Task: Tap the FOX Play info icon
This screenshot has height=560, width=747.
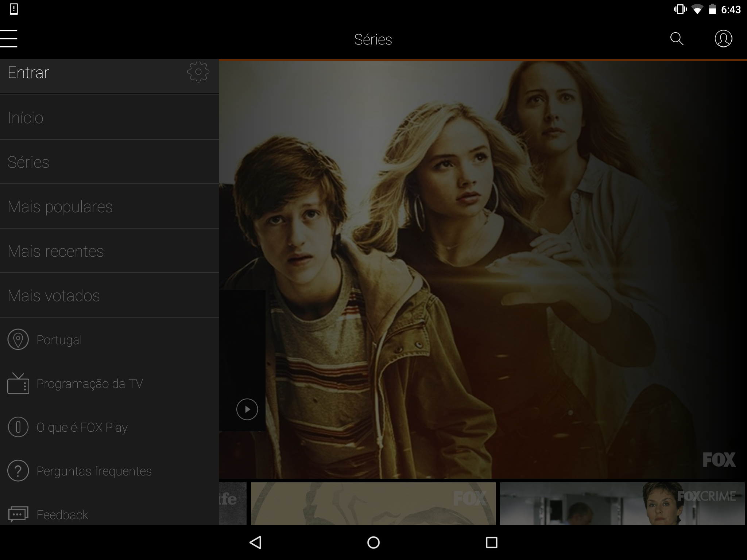Action: 18,427
